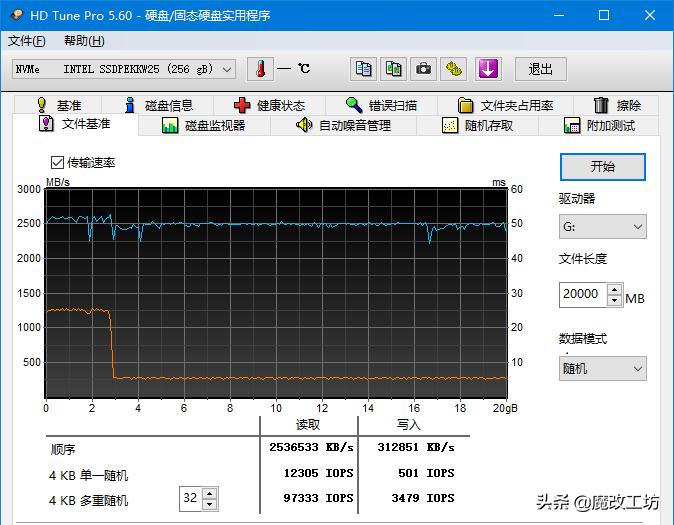The height and width of the screenshot is (525, 674).
Task: Click the queue depth field showing 32
Action: pyautogui.click(x=190, y=498)
